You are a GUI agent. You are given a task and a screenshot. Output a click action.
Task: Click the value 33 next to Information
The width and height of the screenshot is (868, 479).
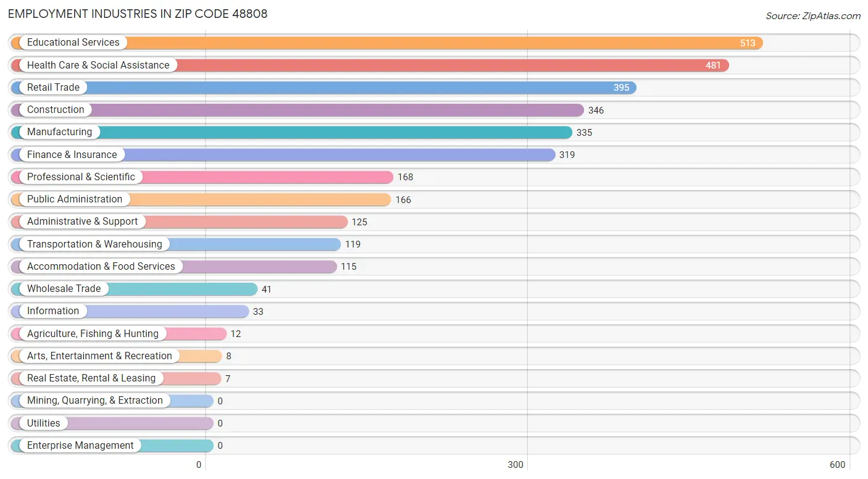[258, 312]
